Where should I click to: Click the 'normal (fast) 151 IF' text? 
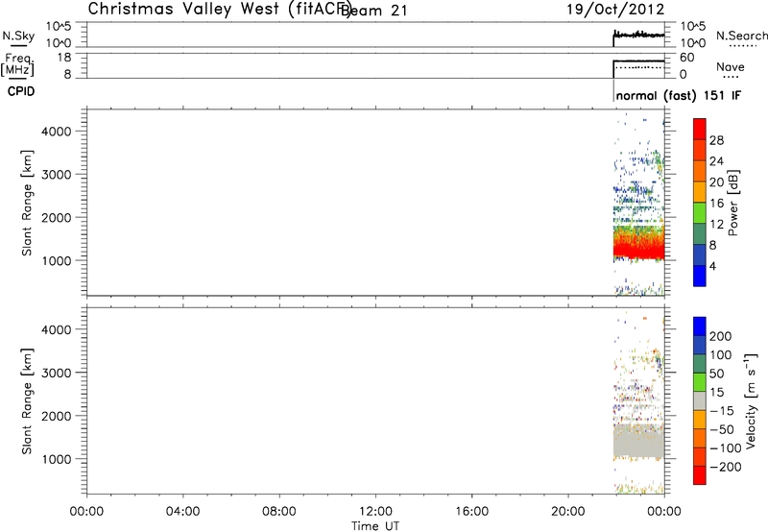pos(679,95)
